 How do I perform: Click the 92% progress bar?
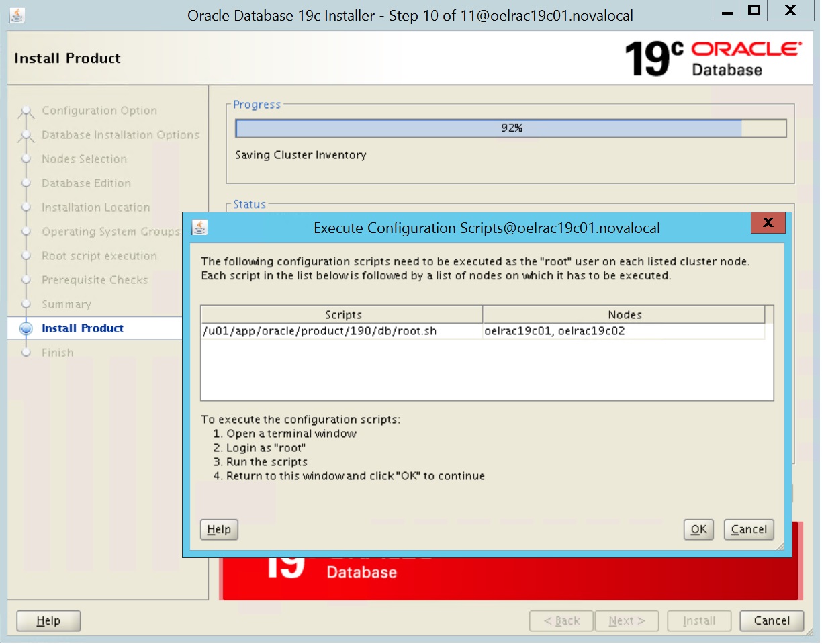point(511,128)
